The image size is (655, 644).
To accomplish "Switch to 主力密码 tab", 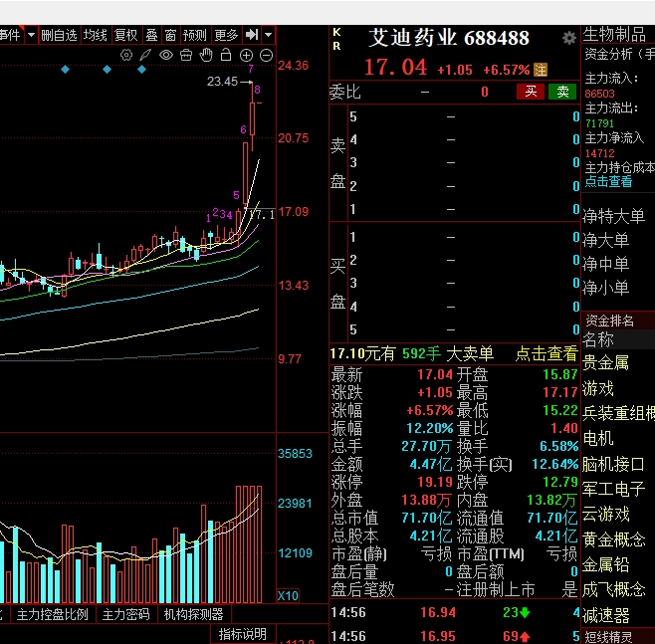I will coord(125,614).
